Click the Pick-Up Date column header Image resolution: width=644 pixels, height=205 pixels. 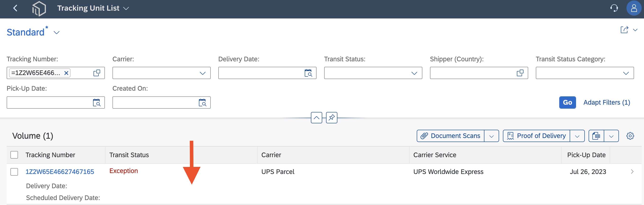point(586,155)
